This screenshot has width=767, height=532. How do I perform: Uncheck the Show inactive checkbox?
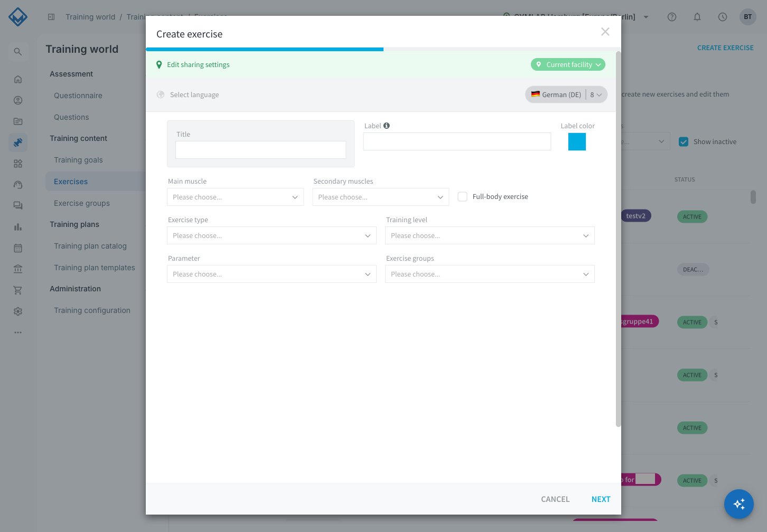point(684,142)
